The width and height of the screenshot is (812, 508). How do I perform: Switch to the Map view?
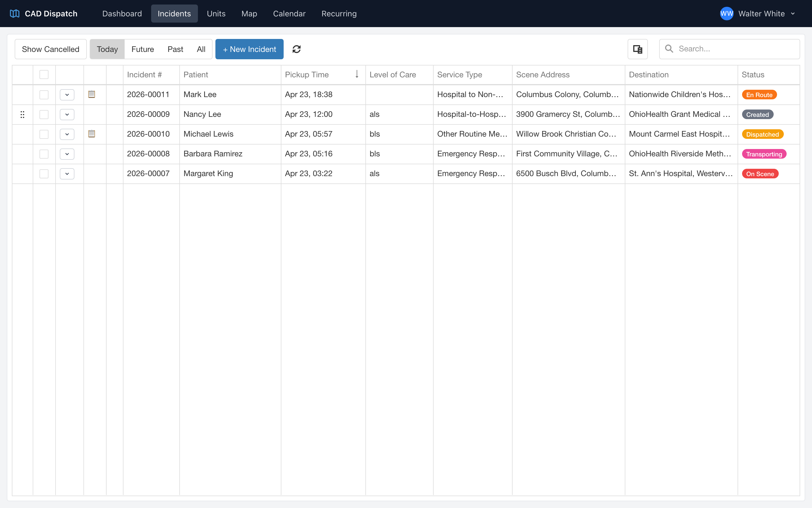[x=249, y=14]
